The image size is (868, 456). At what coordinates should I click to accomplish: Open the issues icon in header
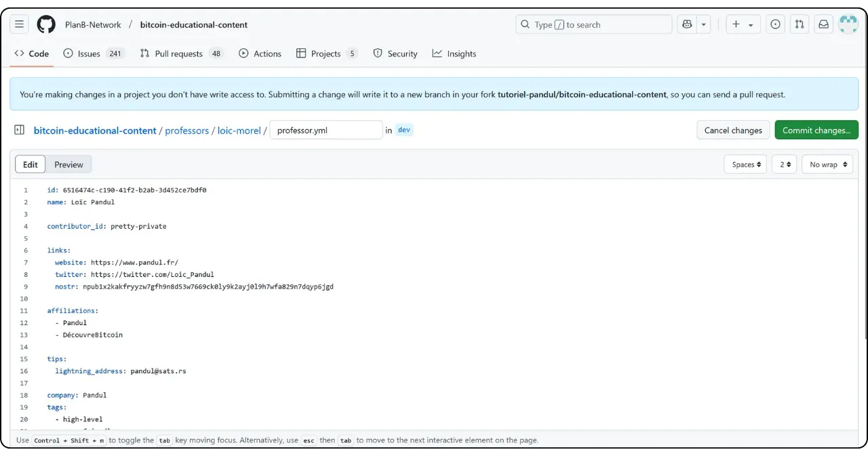click(775, 24)
